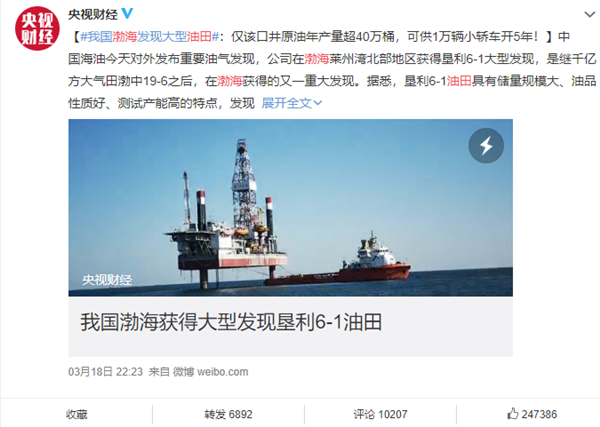
Task: Click 转发 6892 to repost
Action: tap(228, 414)
